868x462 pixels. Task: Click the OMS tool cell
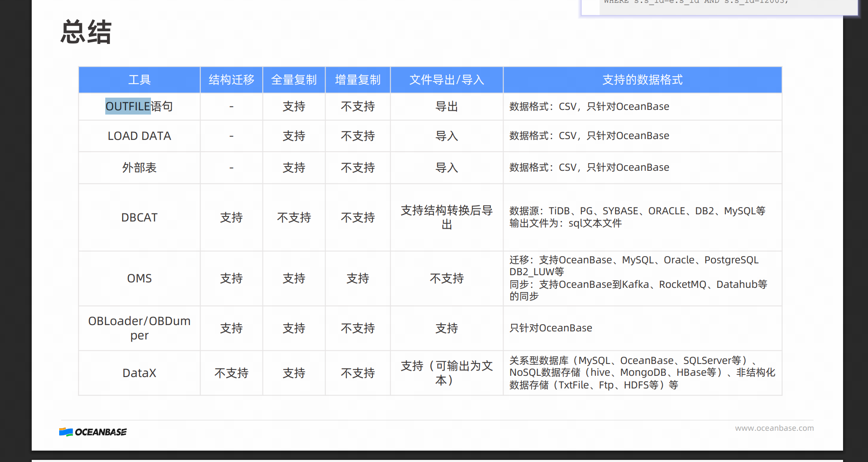click(x=139, y=279)
